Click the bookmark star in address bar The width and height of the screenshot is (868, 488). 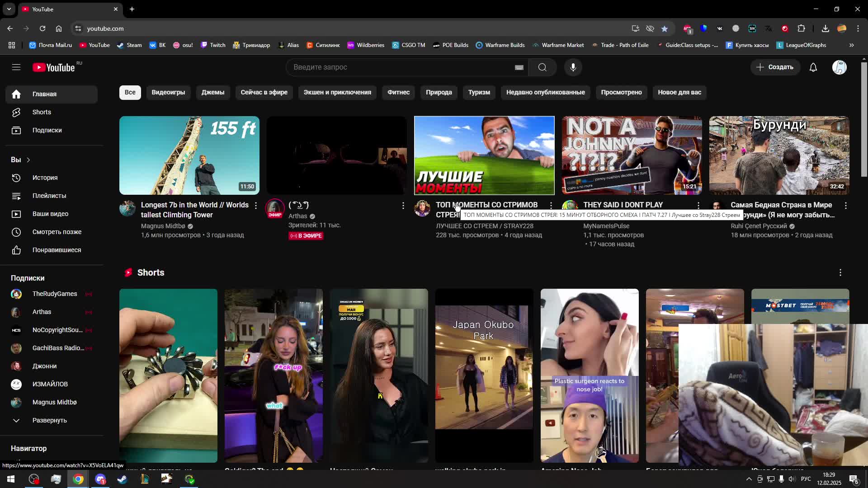click(x=665, y=28)
